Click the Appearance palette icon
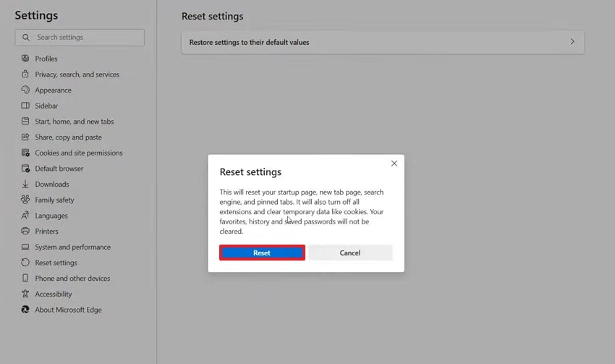 pyautogui.click(x=25, y=90)
